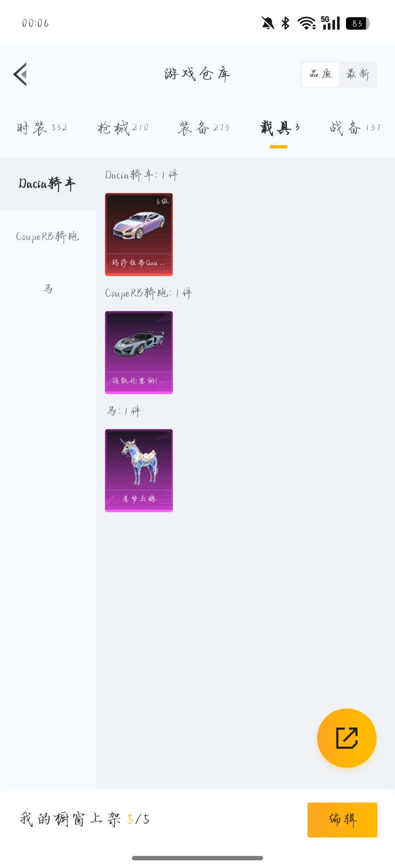The image size is (395, 868).
Task: Open the 迈凯伦塞纳 car thumbnail
Action: (139, 352)
